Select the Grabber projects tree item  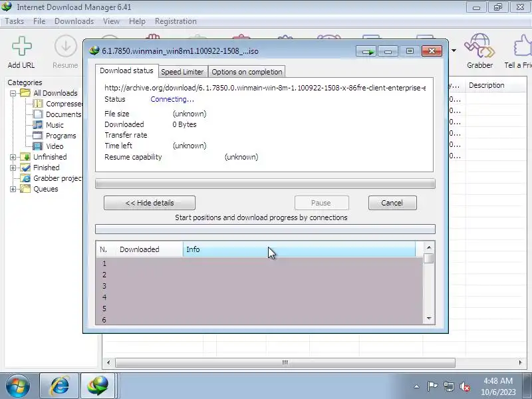(x=57, y=178)
